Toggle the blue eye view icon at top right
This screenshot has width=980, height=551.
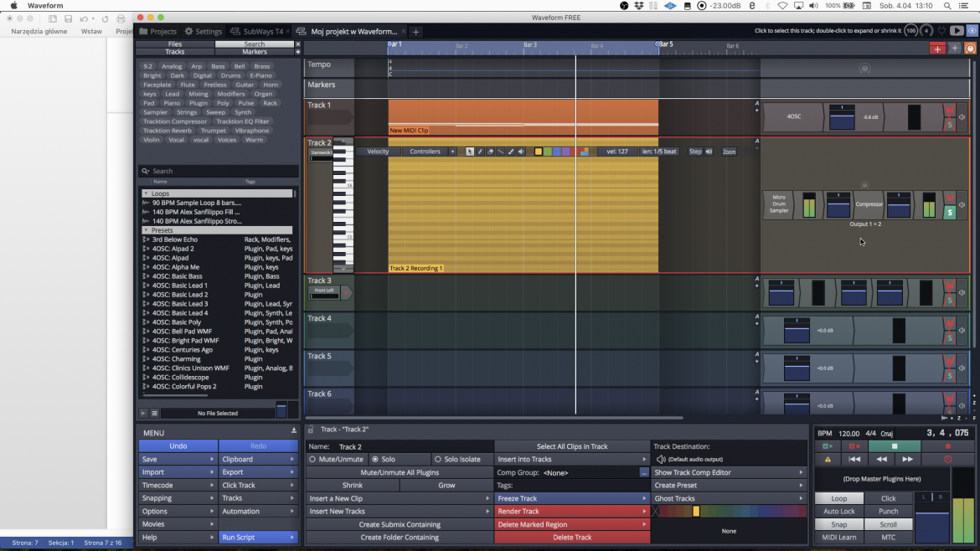click(972, 31)
